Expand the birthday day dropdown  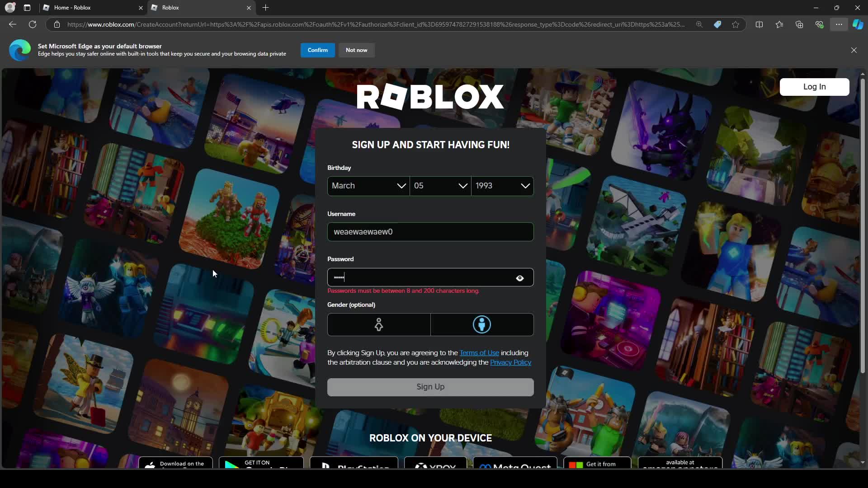click(x=440, y=186)
